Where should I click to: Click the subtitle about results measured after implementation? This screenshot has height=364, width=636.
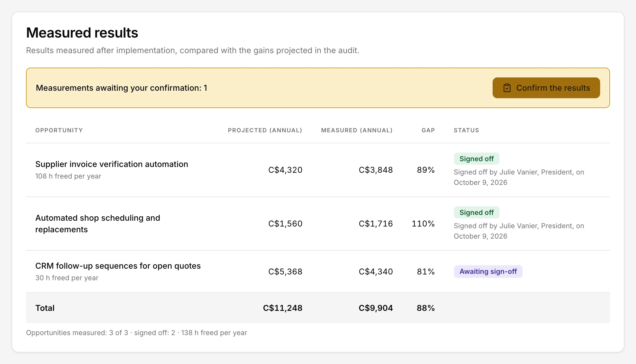point(193,50)
